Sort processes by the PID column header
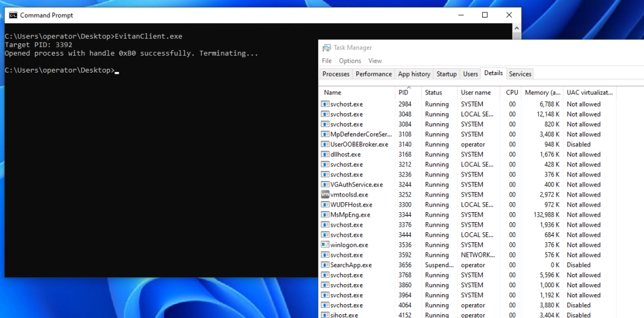Screen dimensions: 644x318 click(x=408, y=93)
